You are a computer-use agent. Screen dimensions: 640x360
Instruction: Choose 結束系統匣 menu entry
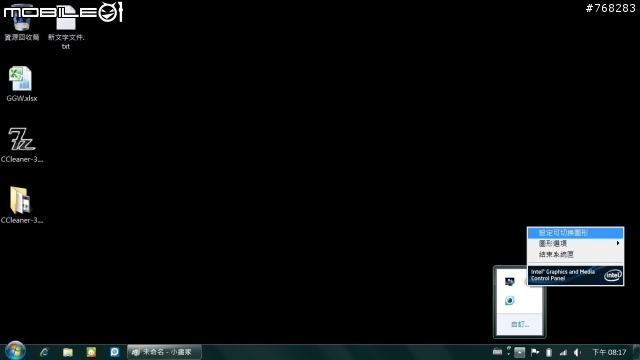click(576, 254)
